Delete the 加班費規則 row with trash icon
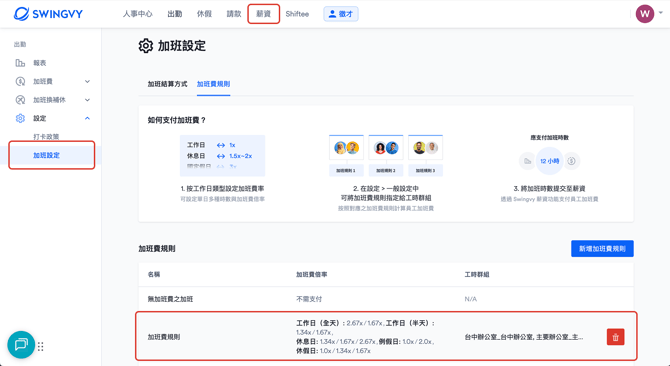The image size is (670, 366). point(615,337)
